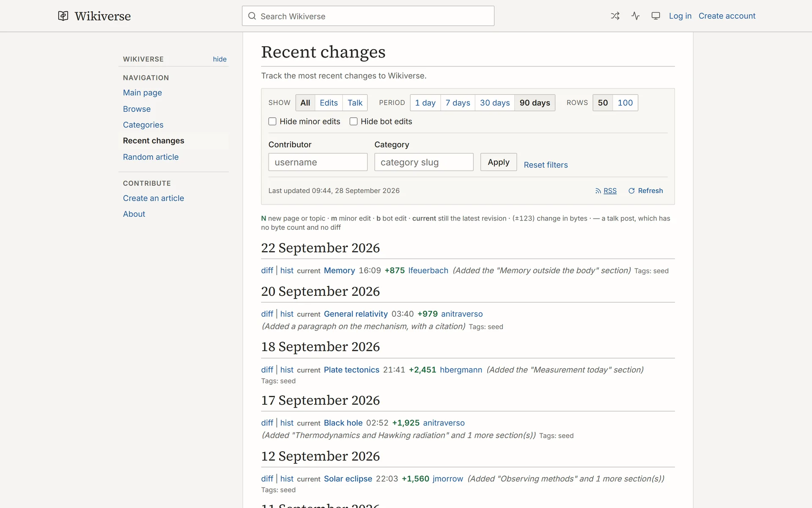The height and width of the screenshot is (508, 812).
Task: Select Recent changes in sidebar
Action: [154, 141]
